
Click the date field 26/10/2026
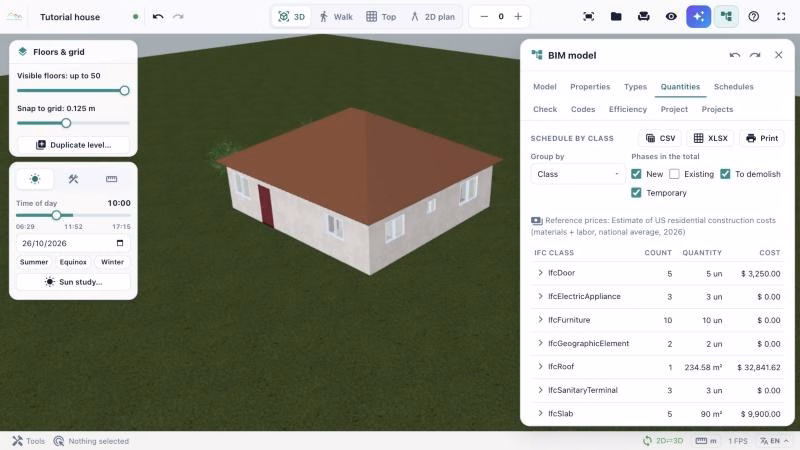click(x=73, y=243)
